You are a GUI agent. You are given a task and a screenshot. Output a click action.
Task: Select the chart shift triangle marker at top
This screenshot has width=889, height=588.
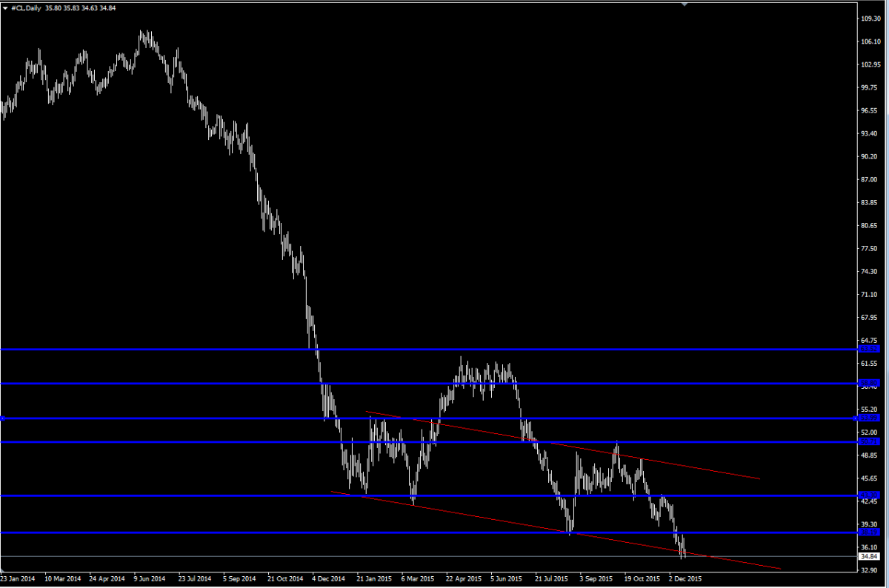[685, 4]
